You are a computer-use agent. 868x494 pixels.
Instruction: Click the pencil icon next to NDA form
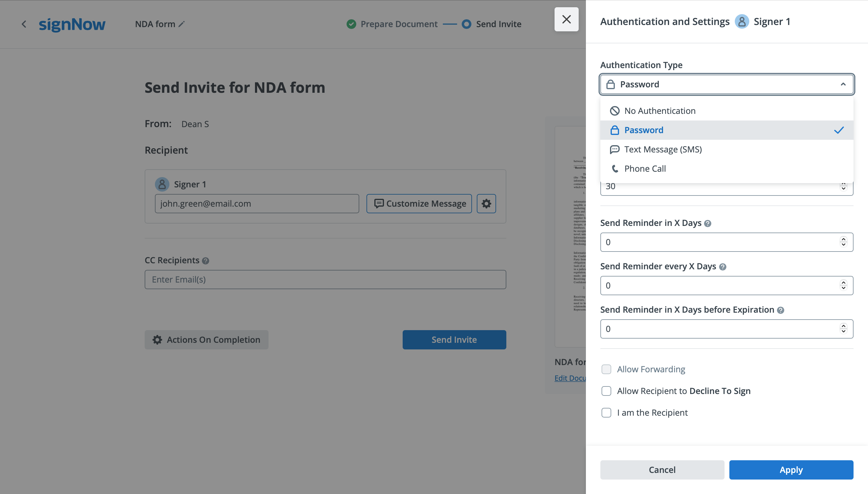[x=182, y=24]
